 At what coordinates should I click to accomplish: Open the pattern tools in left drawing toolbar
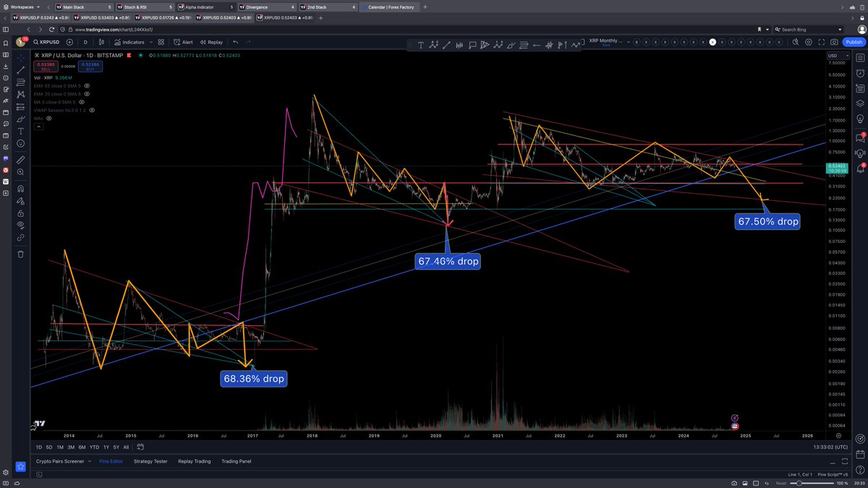pyautogui.click(x=20, y=95)
